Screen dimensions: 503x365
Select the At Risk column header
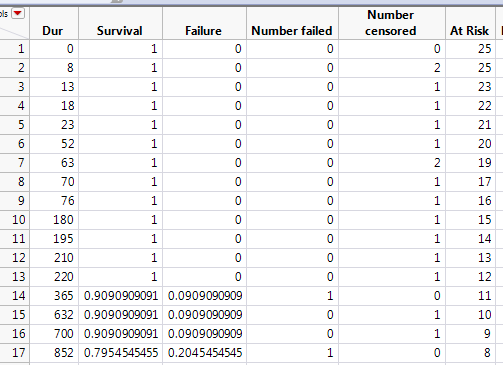(470, 23)
